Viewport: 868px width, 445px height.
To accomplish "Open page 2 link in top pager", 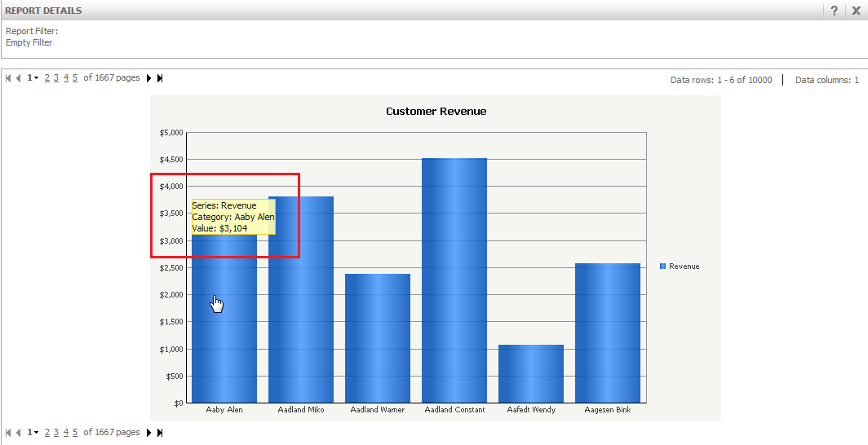I will point(47,78).
